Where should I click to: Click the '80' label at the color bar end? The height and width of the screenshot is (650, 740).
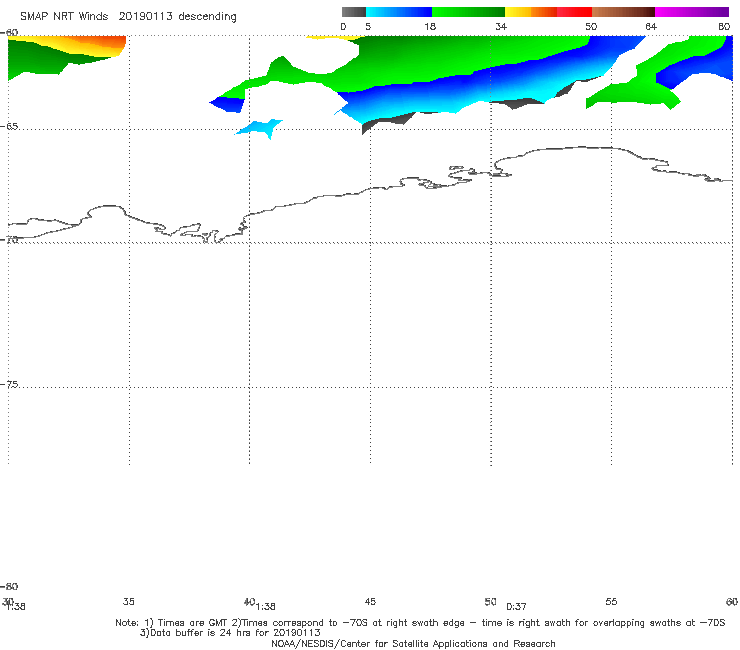coord(724,27)
